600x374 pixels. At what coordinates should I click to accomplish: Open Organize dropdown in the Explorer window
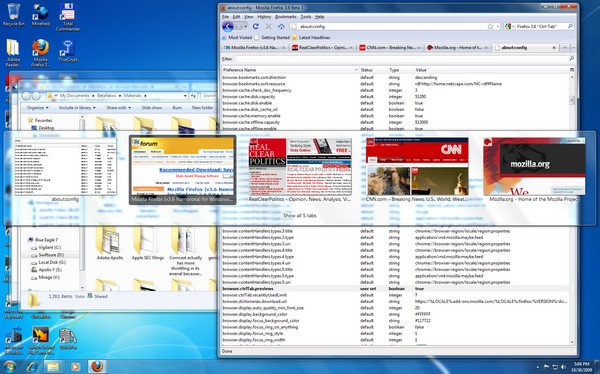(38, 108)
